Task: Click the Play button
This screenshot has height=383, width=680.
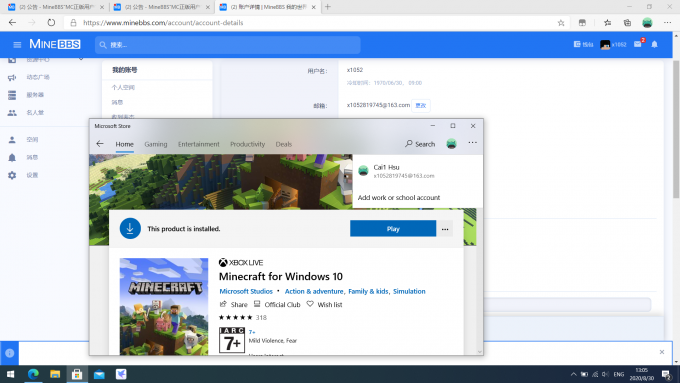Action: pos(393,229)
